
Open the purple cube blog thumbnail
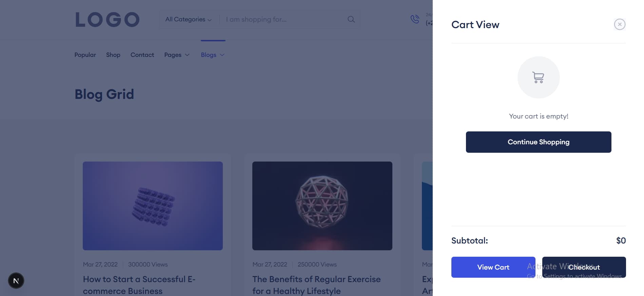point(153,206)
